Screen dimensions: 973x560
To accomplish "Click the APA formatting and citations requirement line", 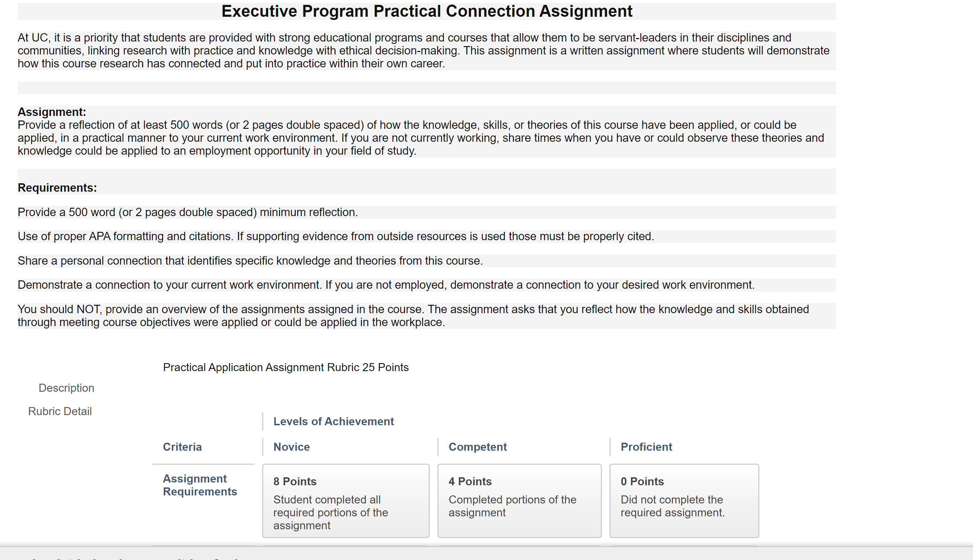I will pos(336,236).
